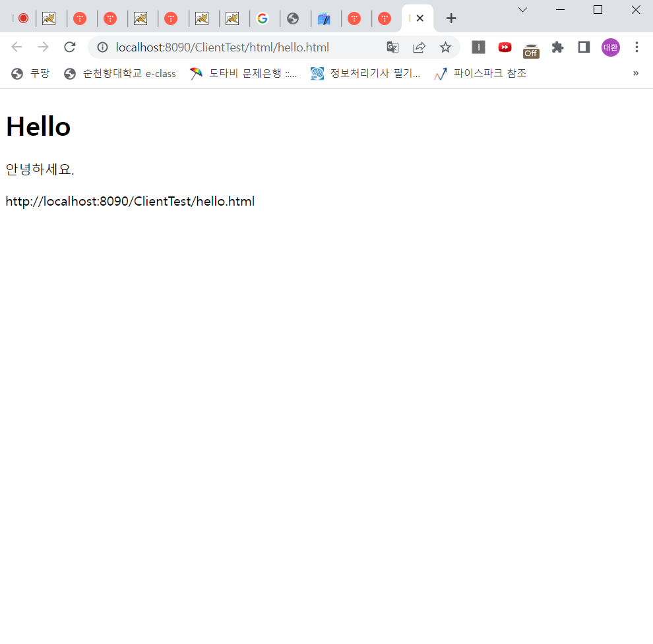Viewport: 653px width, 644px height.
Task: Open the 순천향대학교 e-class bookmark
Action: [120, 74]
